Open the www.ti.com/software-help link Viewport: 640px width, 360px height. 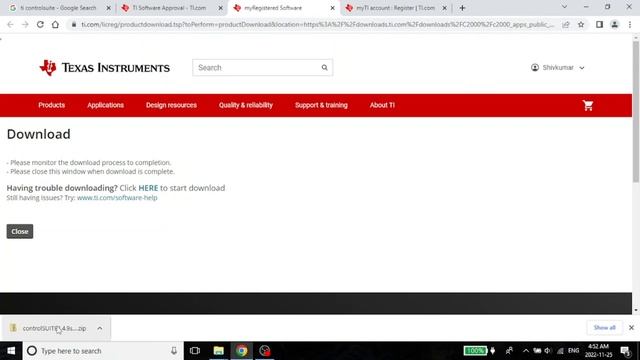[x=117, y=198]
